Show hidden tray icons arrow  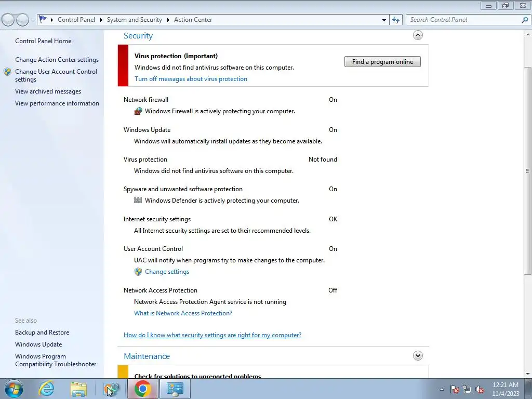(442, 389)
